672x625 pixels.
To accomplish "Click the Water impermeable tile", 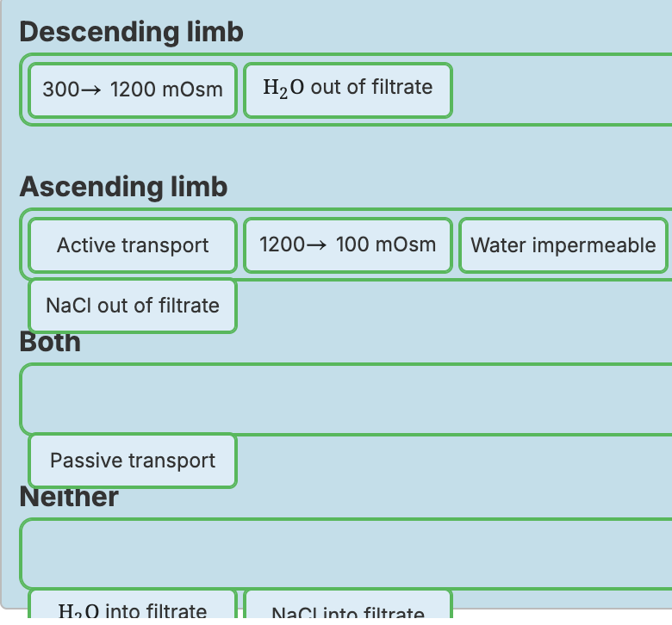I will (563, 246).
